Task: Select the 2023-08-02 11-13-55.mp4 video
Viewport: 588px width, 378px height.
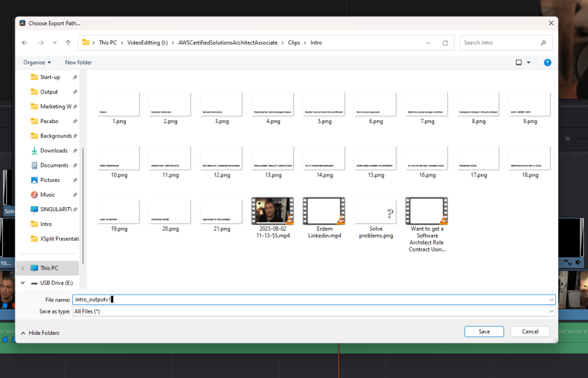Action: 272,217
